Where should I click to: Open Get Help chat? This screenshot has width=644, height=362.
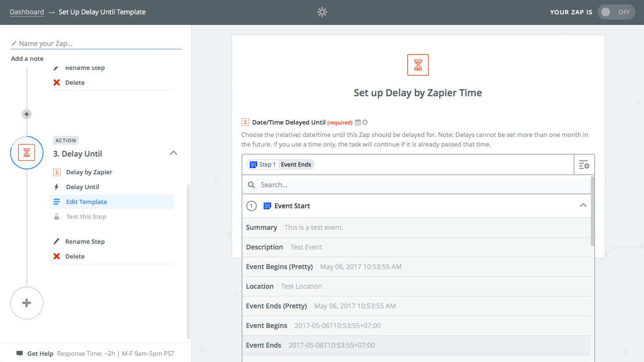point(40,353)
